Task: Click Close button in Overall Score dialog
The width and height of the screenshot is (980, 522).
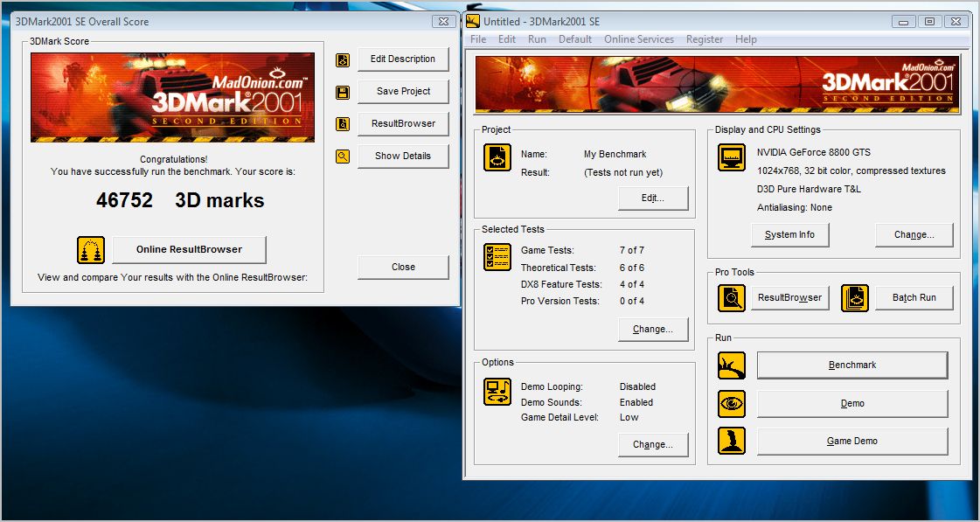Action: click(403, 267)
